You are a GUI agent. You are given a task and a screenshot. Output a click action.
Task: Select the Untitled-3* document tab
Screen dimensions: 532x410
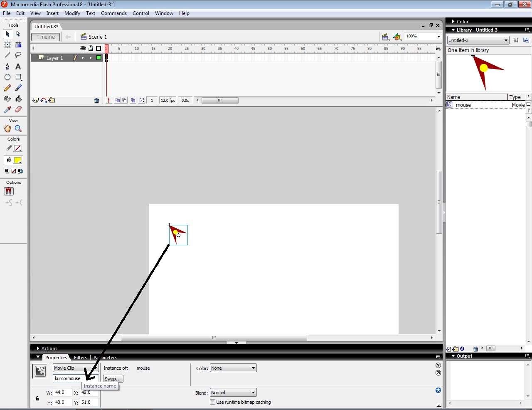coord(46,27)
